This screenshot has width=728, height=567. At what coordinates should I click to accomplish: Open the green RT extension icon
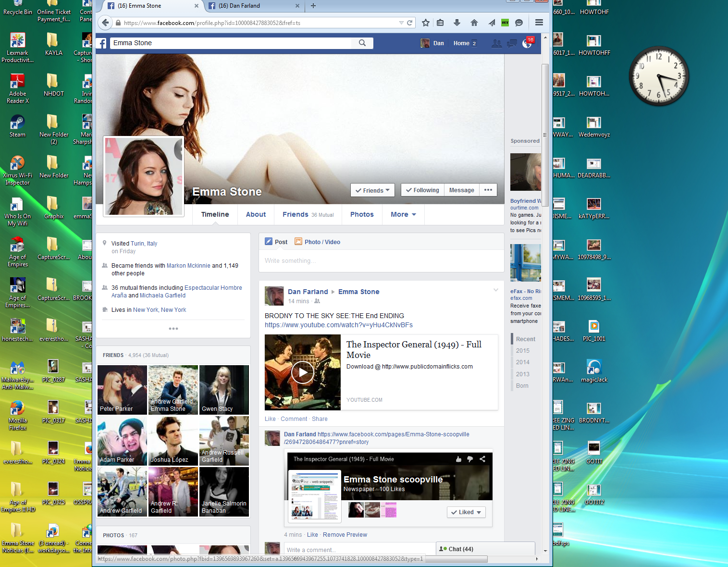tap(505, 23)
